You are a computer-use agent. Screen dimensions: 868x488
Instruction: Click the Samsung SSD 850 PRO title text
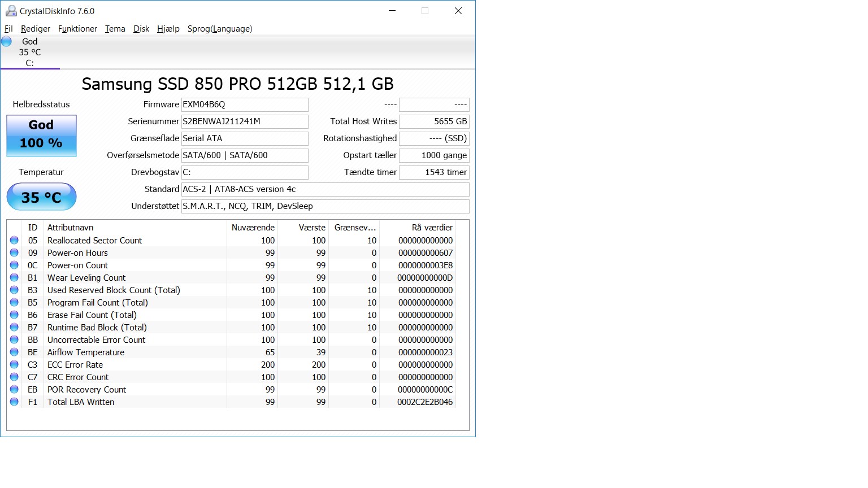click(x=237, y=84)
